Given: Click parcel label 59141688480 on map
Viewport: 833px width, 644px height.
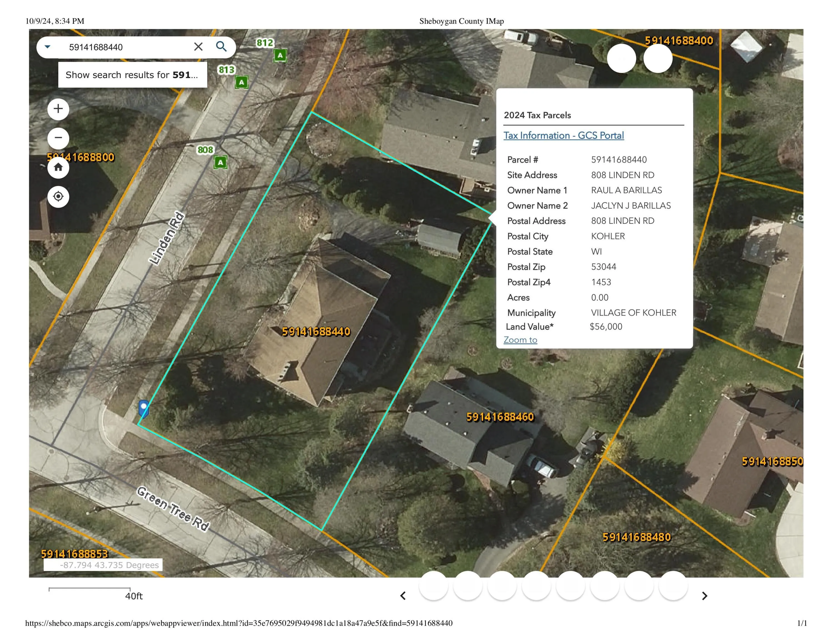Looking at the screenshot, I should [x=637, y=537].
